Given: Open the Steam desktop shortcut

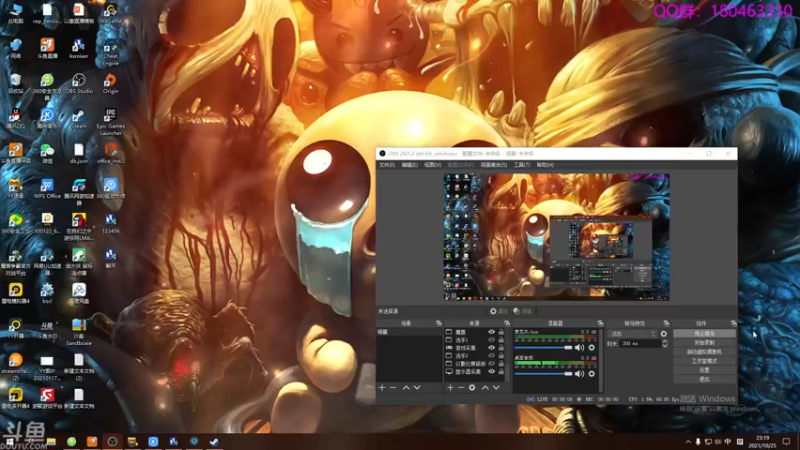Looking at the screenshot, I should (x=79, y=119).
